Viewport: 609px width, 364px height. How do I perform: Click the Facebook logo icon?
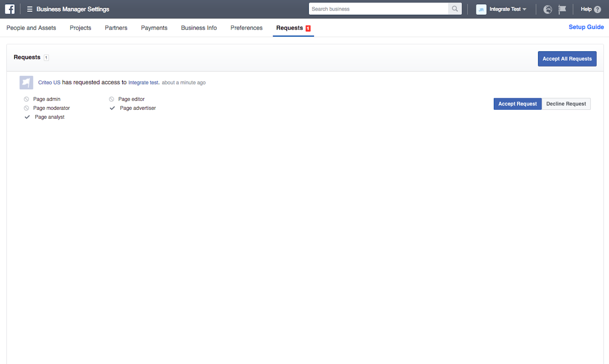coord(10,9)
